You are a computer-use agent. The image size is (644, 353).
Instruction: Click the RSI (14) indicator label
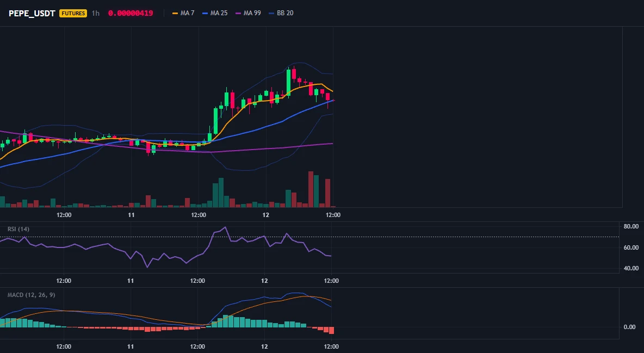point(18,229)
